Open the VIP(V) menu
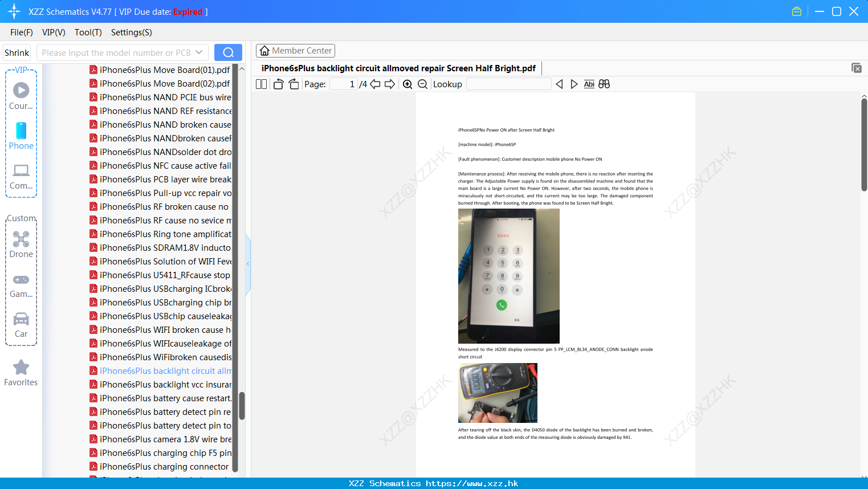The height and width of the screenshot is (489, 868). coord(54,32)
